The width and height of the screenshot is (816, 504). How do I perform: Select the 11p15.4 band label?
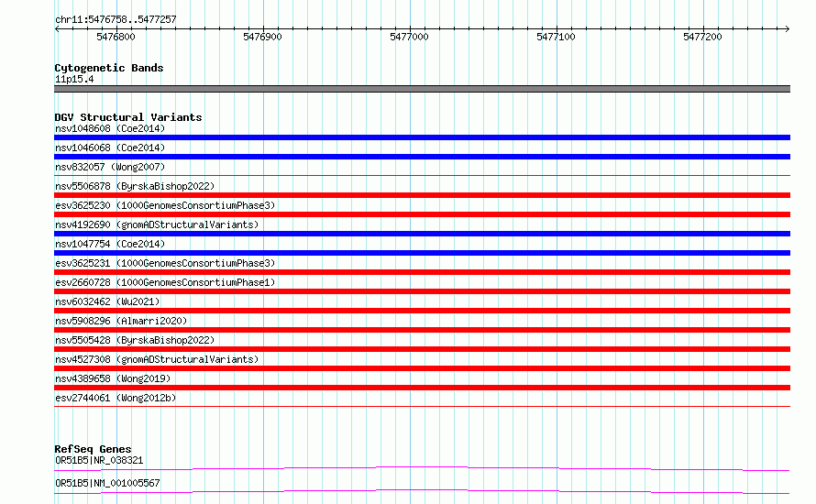tap(74, 79)
